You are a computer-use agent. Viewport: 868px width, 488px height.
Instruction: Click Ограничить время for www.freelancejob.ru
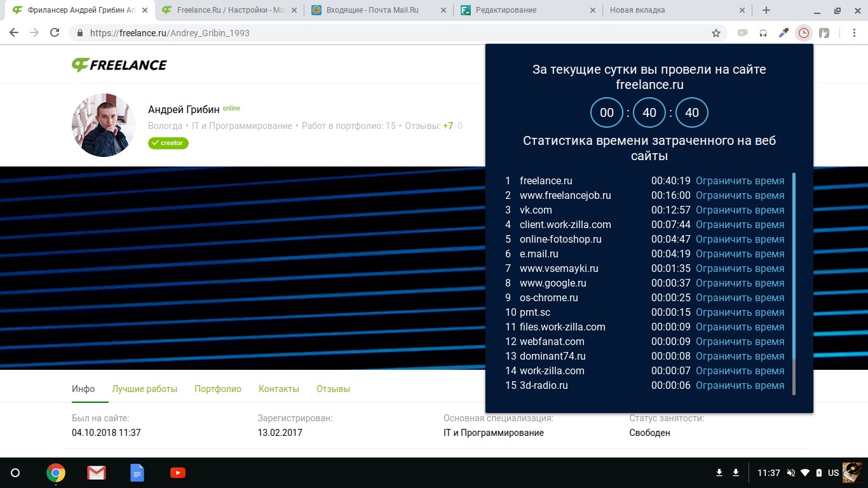pos(740,195)
